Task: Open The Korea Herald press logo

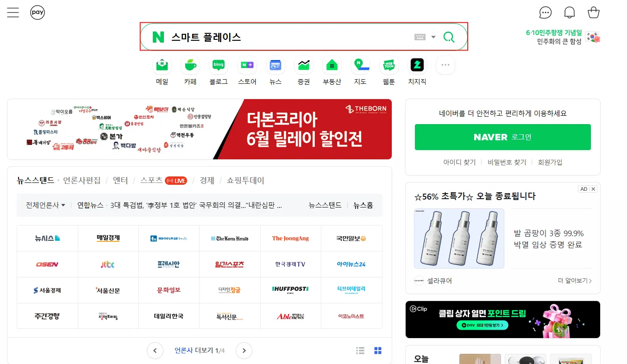Action: 230,238
